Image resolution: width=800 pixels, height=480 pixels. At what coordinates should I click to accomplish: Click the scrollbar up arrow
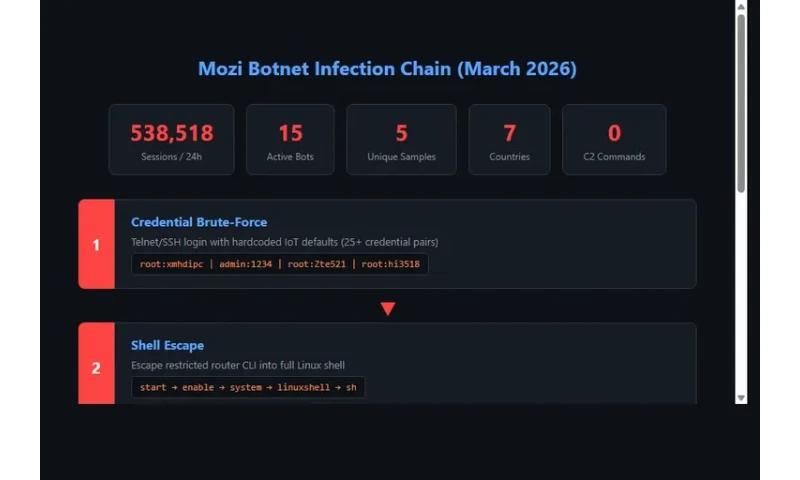pyautogui.click(x=741, y=7)
